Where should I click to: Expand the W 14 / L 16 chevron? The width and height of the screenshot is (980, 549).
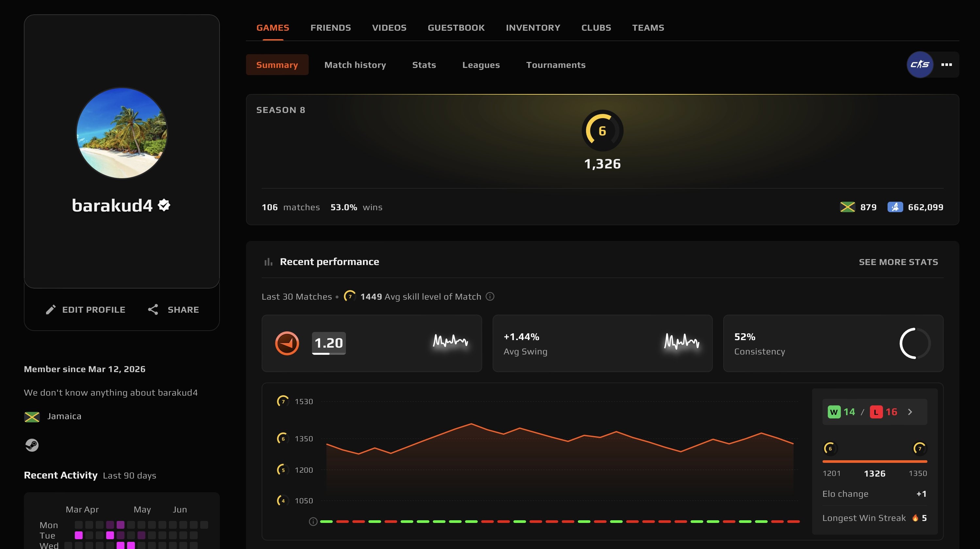pyautogui.click(x=910, y=412)
